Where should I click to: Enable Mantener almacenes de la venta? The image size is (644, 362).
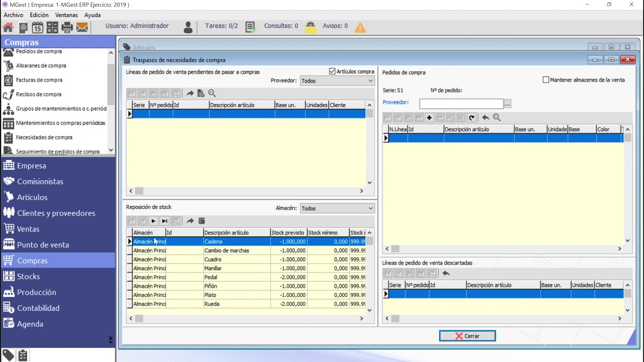546,80
